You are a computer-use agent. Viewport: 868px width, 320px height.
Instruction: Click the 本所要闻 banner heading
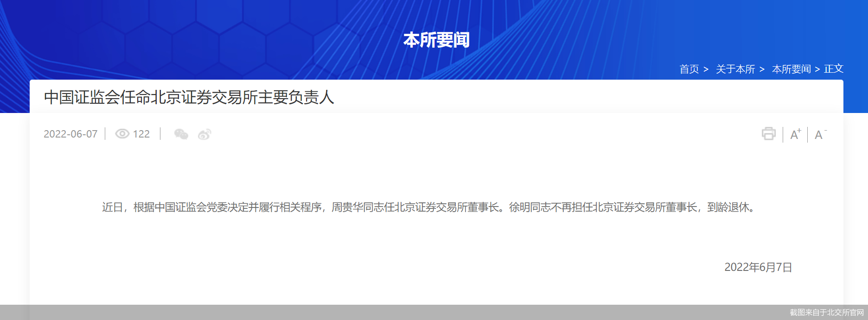tap(436, 40)
